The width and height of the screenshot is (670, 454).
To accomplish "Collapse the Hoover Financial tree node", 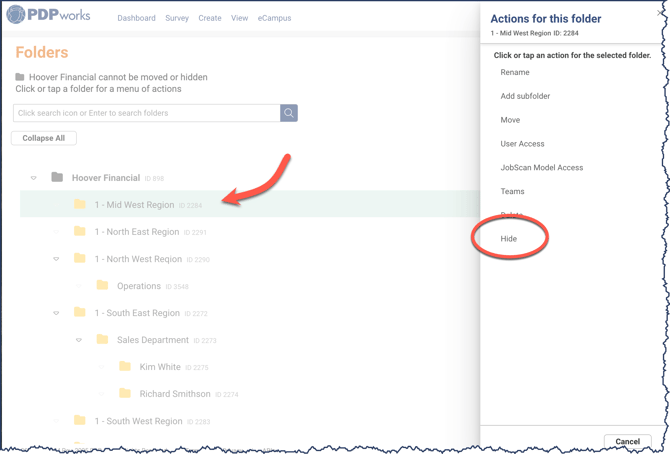I will [34, 178].
